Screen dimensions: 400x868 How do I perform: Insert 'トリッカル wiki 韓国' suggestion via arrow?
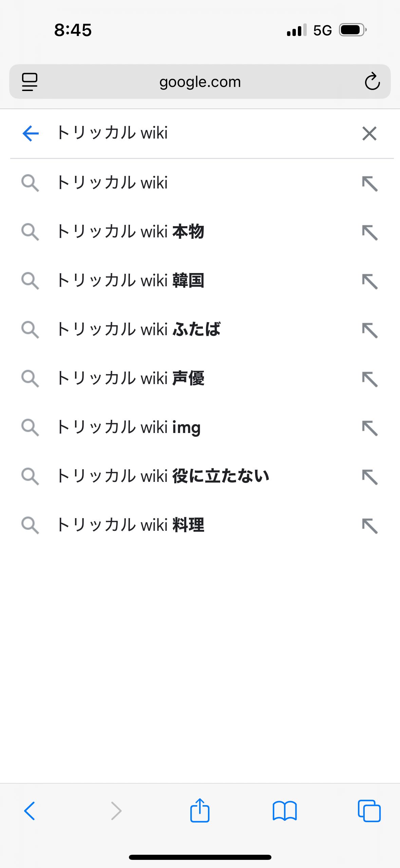(x=369, y=282)
